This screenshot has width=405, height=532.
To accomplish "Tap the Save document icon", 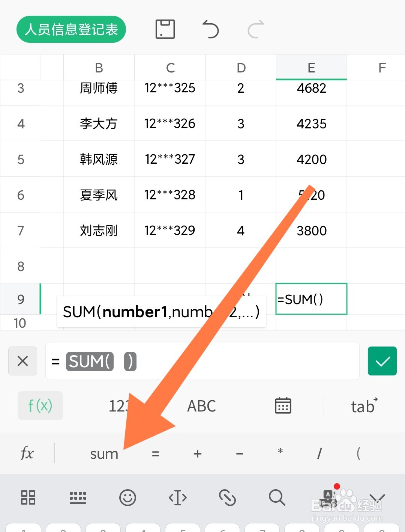I will coord(164,29).
